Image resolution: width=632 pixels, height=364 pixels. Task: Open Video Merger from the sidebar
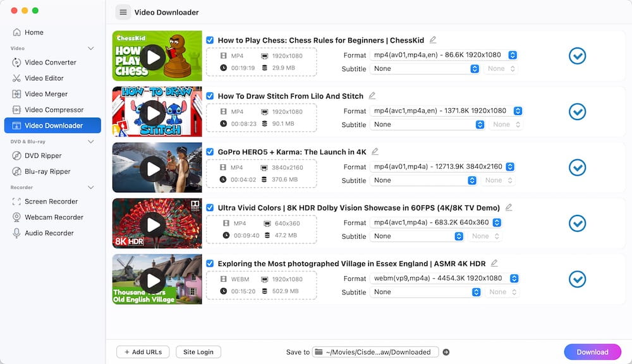[52, 94]
